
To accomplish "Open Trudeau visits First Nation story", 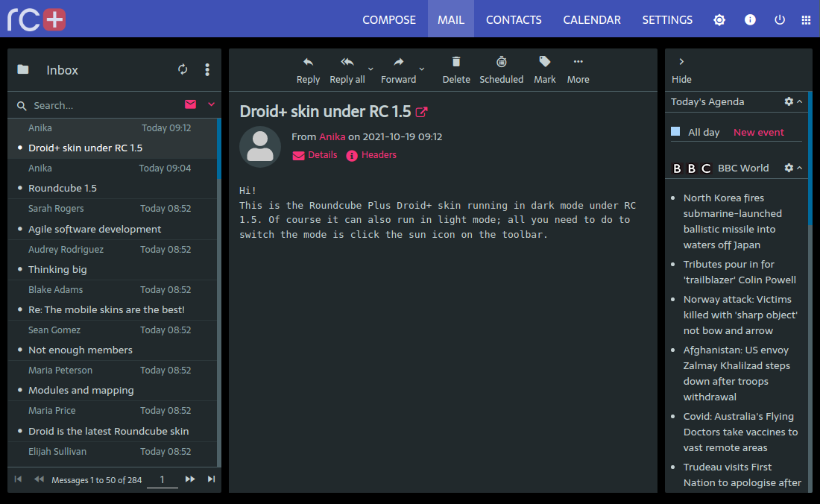I will pyautogui.click(x=742, y=475).
